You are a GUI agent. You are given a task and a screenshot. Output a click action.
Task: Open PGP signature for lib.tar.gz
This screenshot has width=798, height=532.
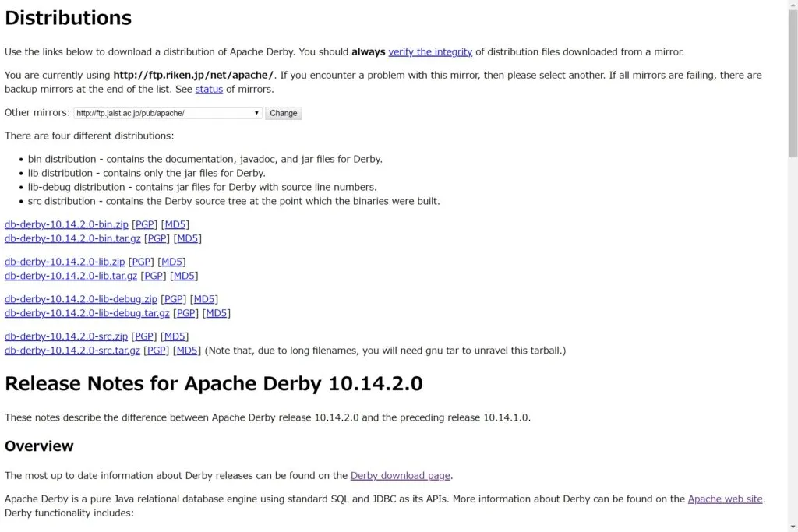tap(154, 276)
